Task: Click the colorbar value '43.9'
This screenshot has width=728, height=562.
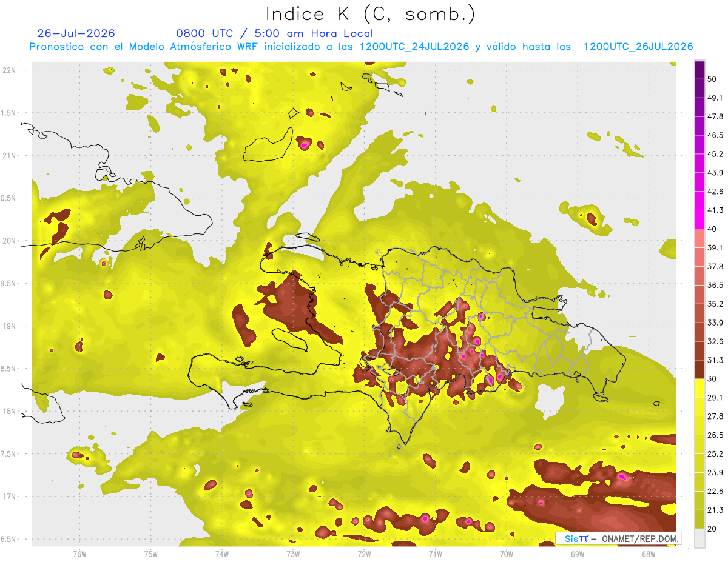Action: 715,173
